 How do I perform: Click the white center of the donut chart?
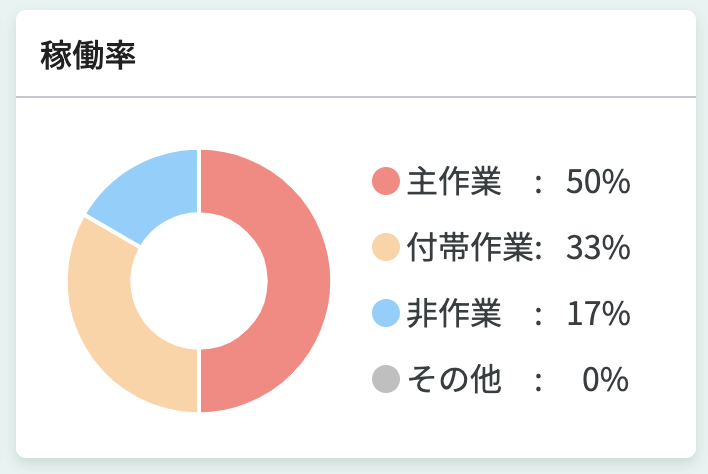pos(199,280)
